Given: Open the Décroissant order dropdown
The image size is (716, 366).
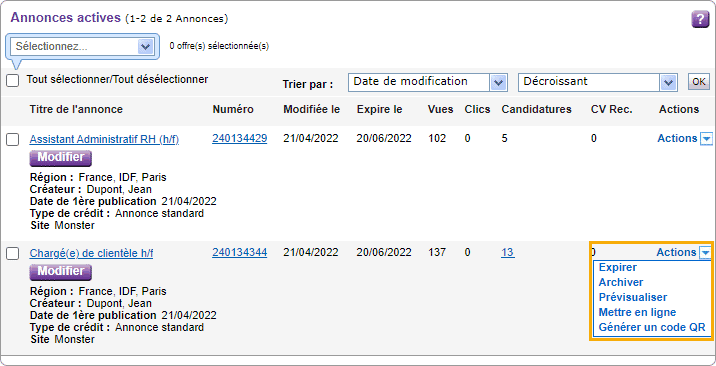Looking at the screenshot, I should click(598, 83).
